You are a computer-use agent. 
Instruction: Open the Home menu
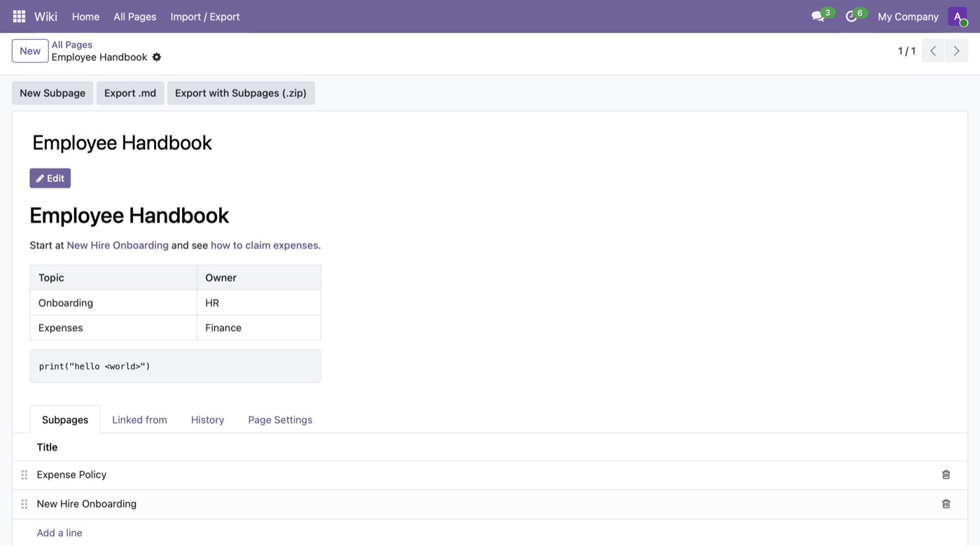85,16
